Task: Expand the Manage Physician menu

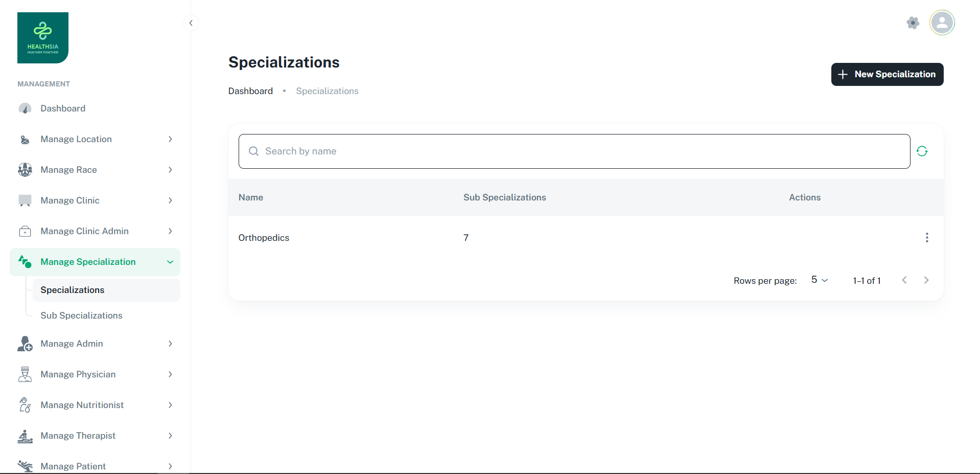Action: coord(95,374)
